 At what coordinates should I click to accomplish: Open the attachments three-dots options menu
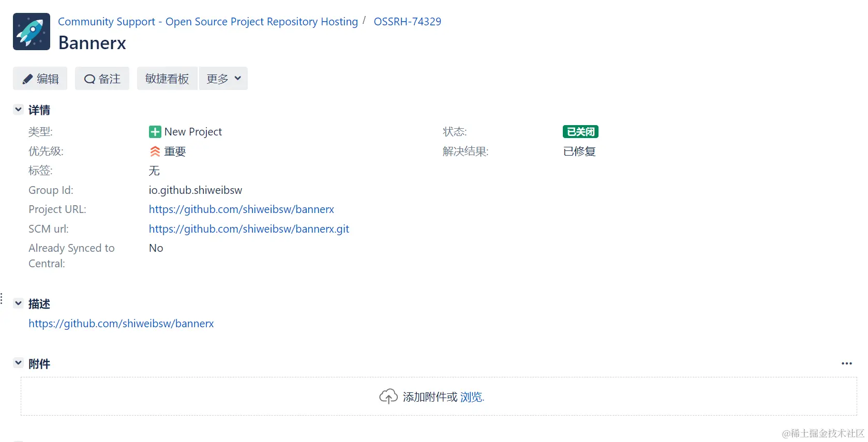(x=846, y=363)
